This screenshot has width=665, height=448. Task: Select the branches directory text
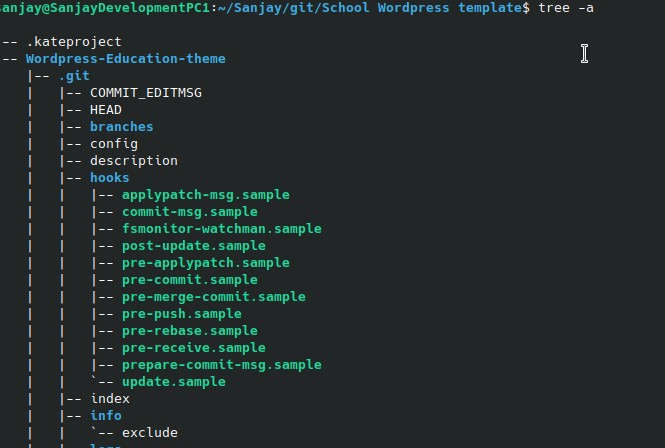coord(122,127)
